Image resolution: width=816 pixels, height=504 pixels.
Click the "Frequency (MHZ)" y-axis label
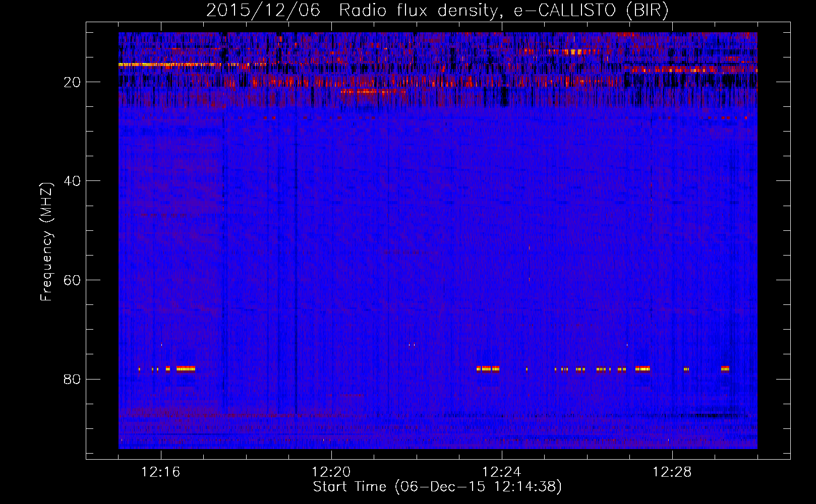point(46,242)
